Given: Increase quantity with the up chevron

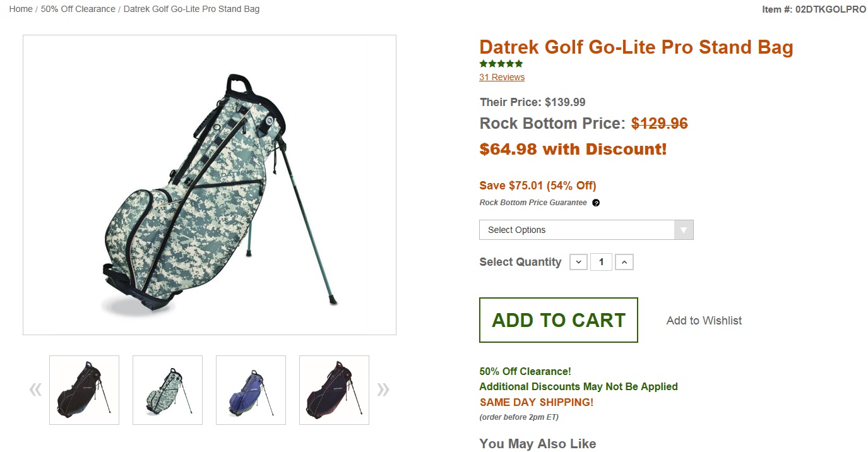Looking at the screenshot, I should coord(624,262).
